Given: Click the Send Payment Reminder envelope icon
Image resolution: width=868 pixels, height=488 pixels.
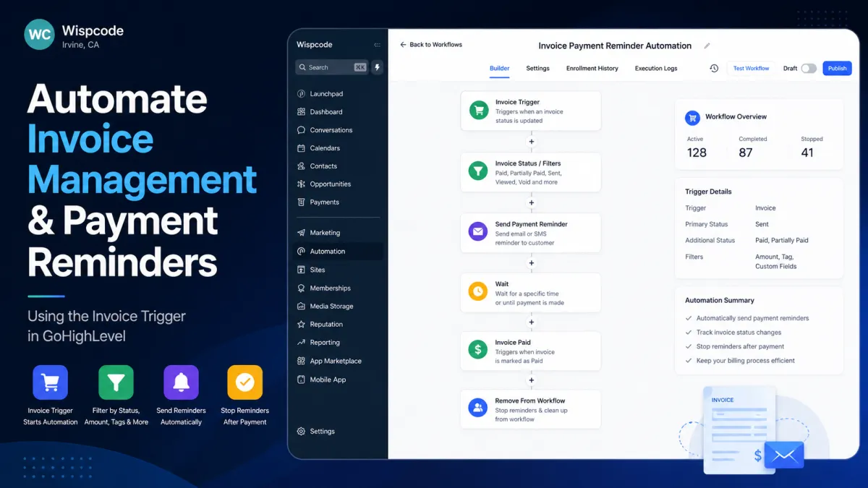Looking at the screenshot, I should (478, 233).
